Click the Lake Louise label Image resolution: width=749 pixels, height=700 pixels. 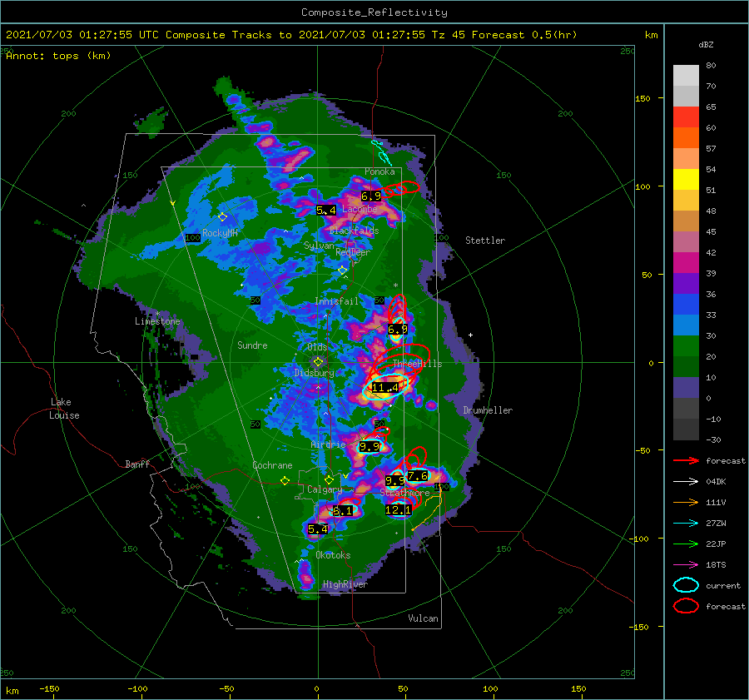click(64, 409)
